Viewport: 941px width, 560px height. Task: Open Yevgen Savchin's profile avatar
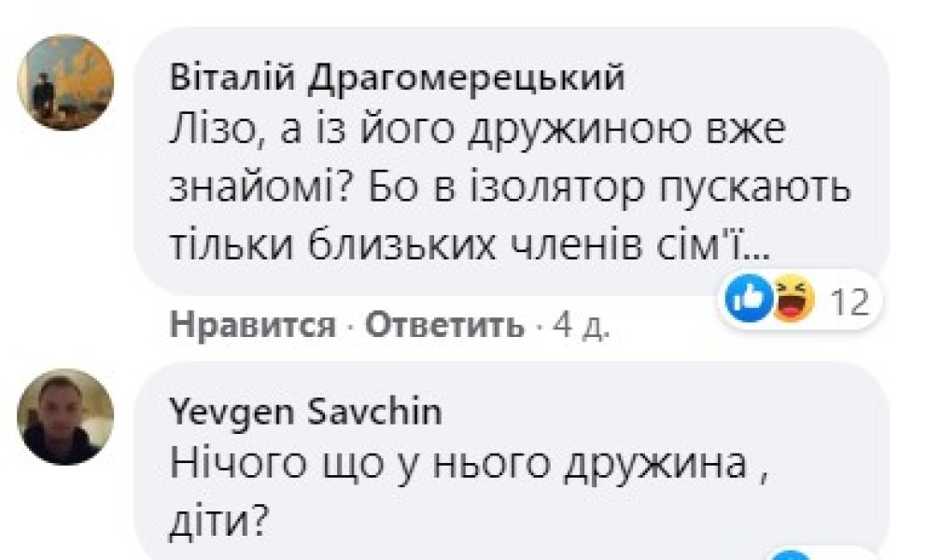pyautogui.click(x=66, y=416)
